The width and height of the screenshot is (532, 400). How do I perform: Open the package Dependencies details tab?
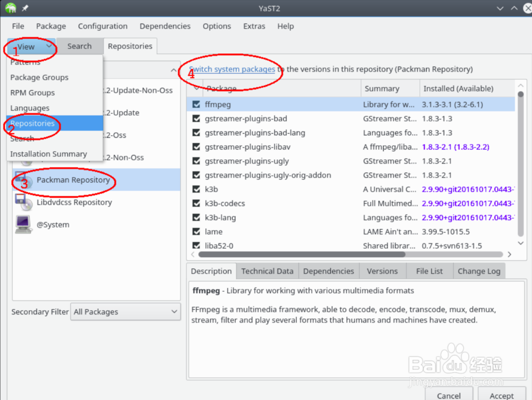(328, 271)
